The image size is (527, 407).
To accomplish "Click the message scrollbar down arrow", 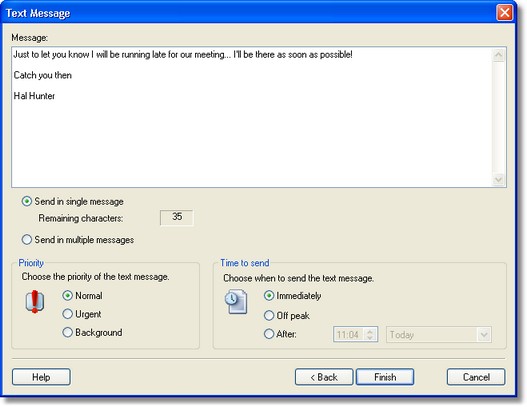I will [x=498, y=179].
